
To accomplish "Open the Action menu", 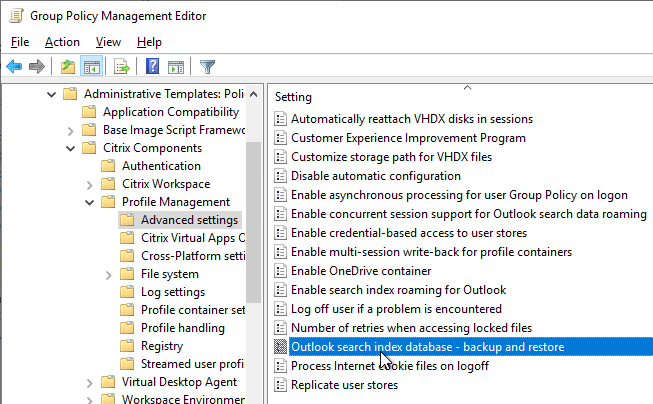I will coord(62,42).
